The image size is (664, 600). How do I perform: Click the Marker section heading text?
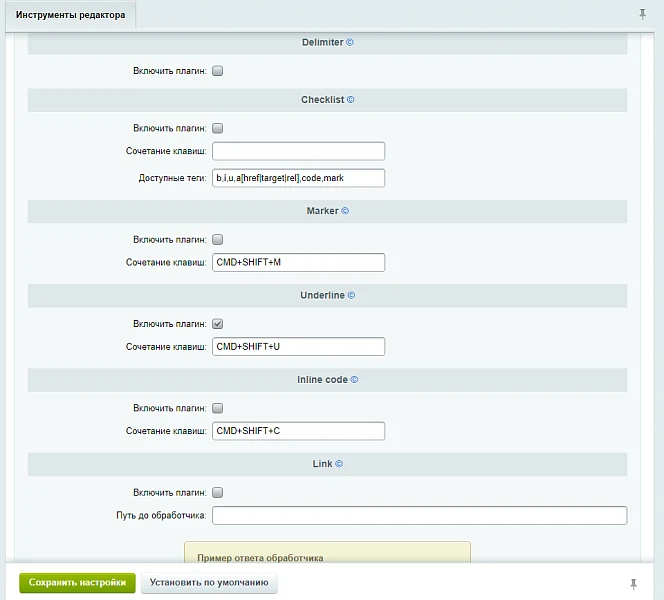323,211
